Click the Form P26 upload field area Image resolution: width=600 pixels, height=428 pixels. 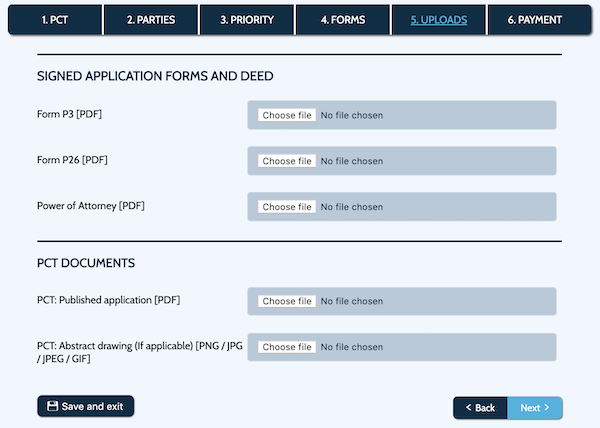[x=402, y=161]
